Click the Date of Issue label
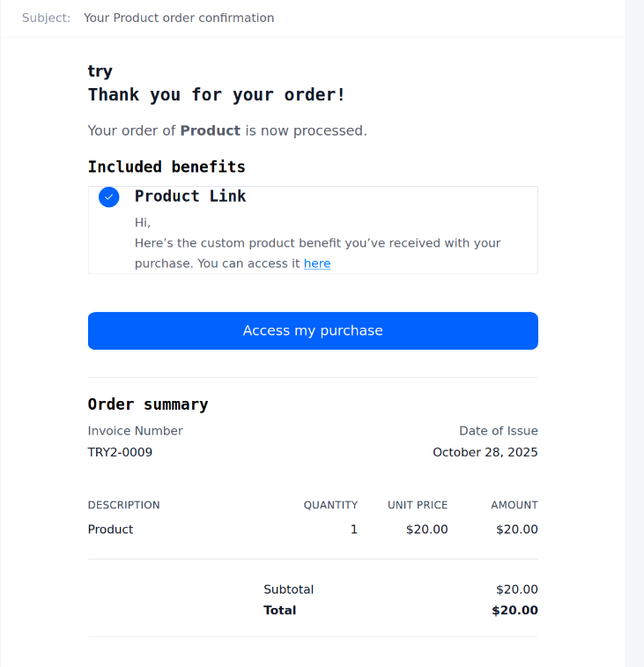This screenshot has width=644, height=667. coord(498,431)
